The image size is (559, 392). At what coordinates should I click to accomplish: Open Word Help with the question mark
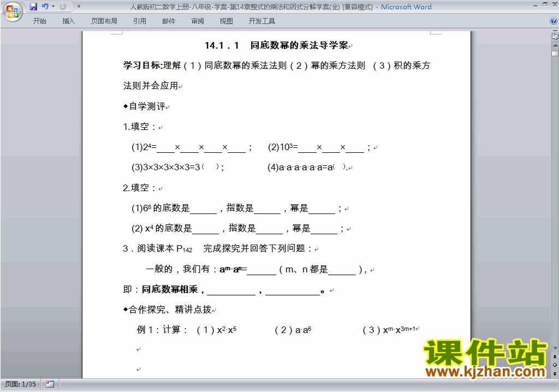tap(554, 21)
